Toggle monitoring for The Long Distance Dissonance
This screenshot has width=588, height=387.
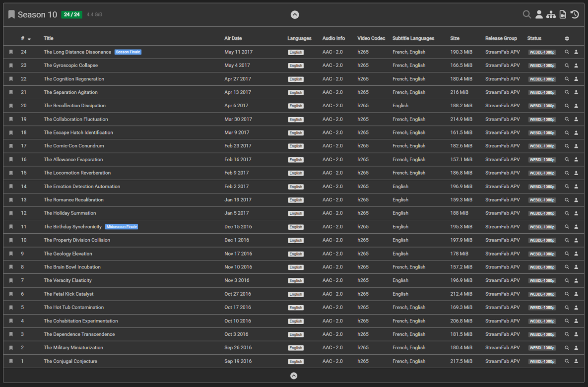[x=11, y=52]
